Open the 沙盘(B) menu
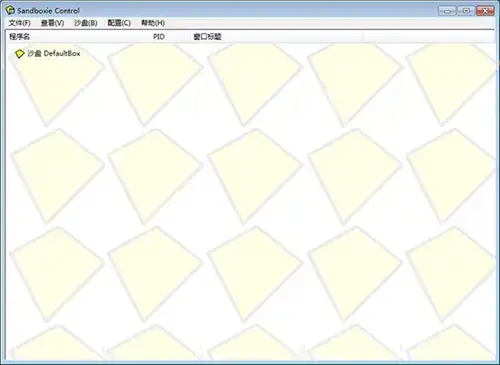 tap(86, 23)
